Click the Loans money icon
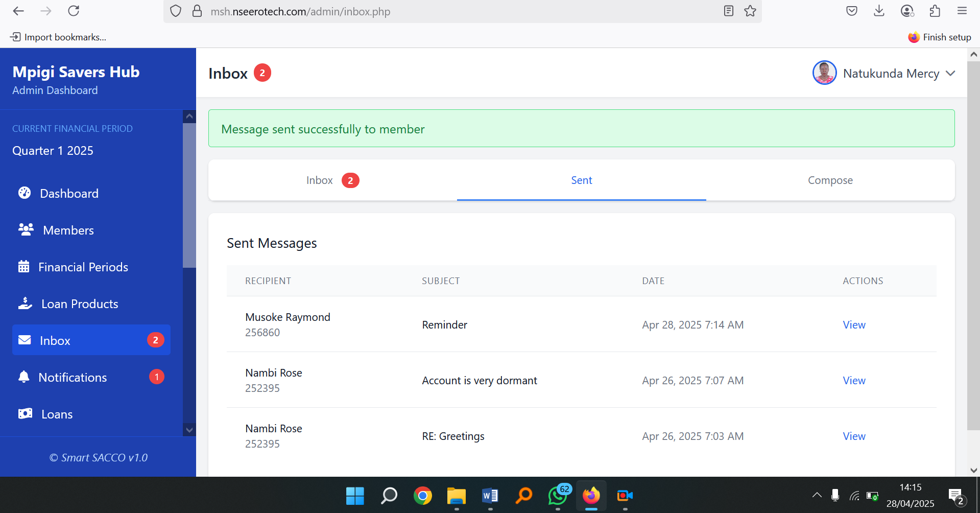This screenshot has height=513, width=980. click(25, 413)
